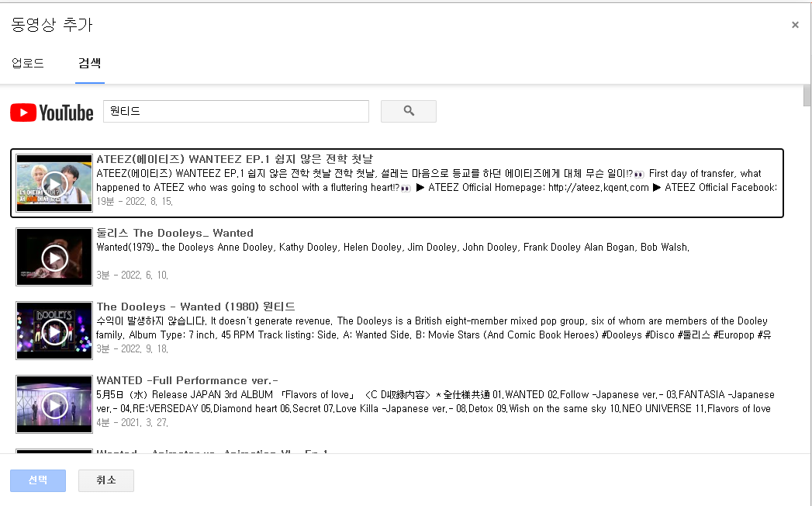Open title The Dooleys - Wanted (1980) 원티드
The width and height of the screenshot is (812, 506).
click(195, 307)
